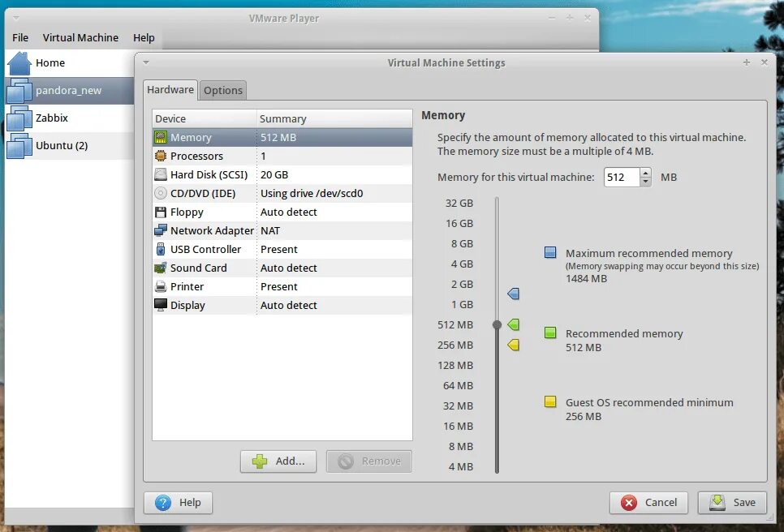Click the Display monitor icon
784x532 pixels.
click(x=161, y=305)
